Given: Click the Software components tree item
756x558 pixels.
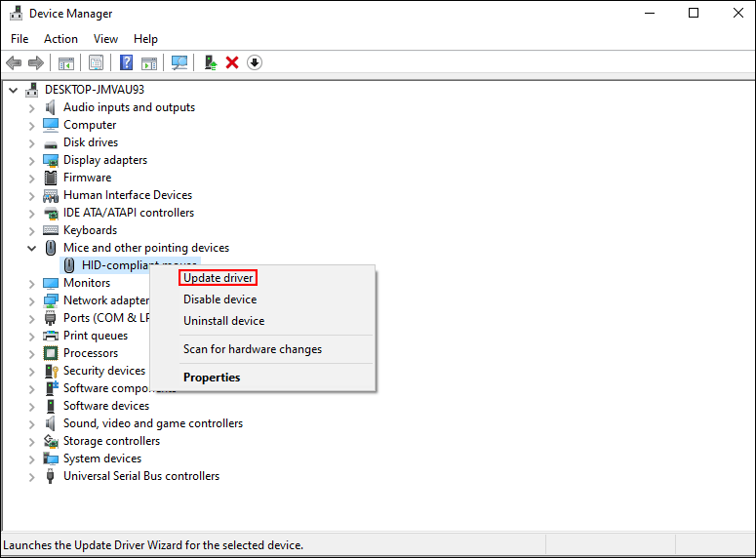Looking at the screenshot, I should (x=106, y=388).
